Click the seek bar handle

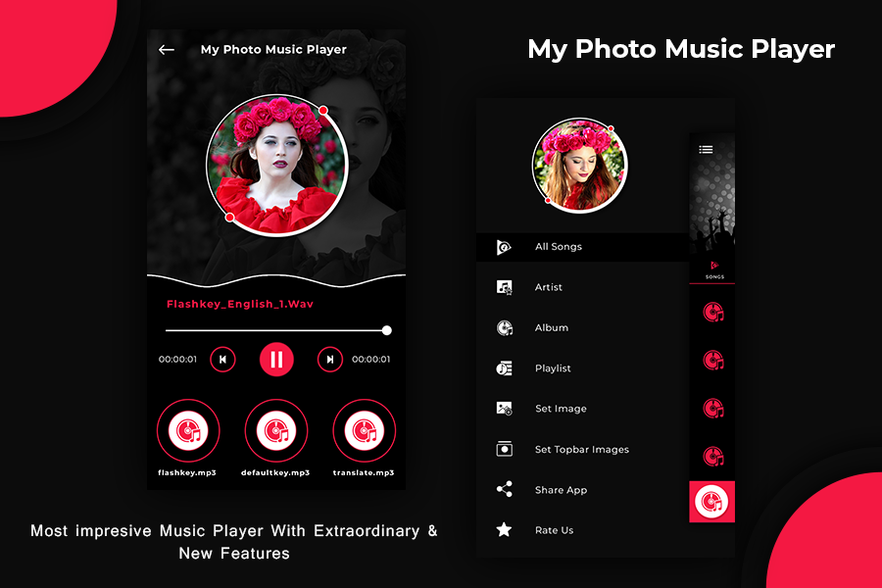(386, 330)
